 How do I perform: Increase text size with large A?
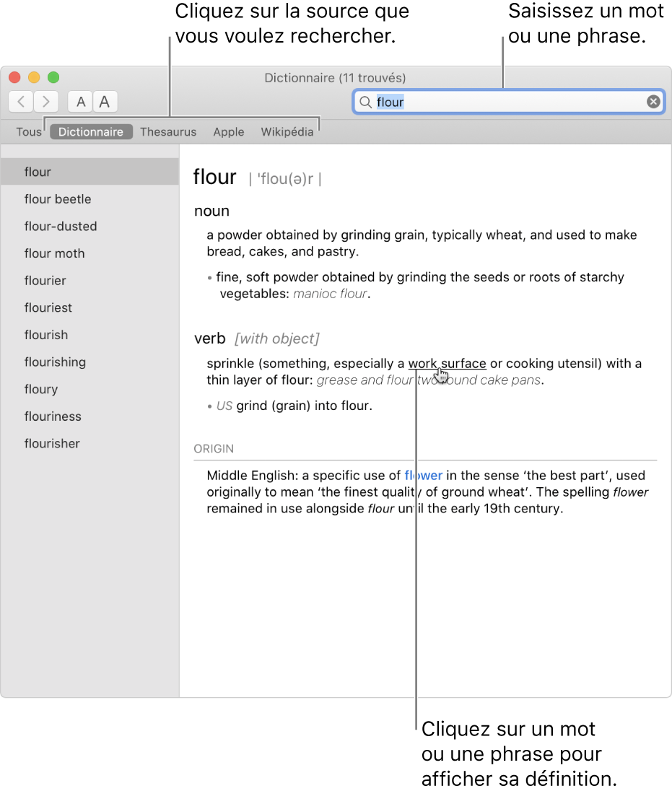105,102
